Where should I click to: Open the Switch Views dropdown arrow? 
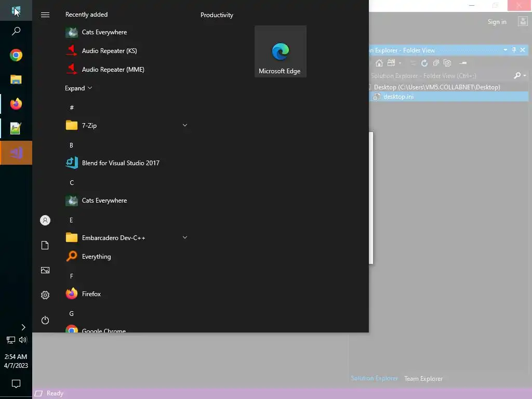click(400, 63)
